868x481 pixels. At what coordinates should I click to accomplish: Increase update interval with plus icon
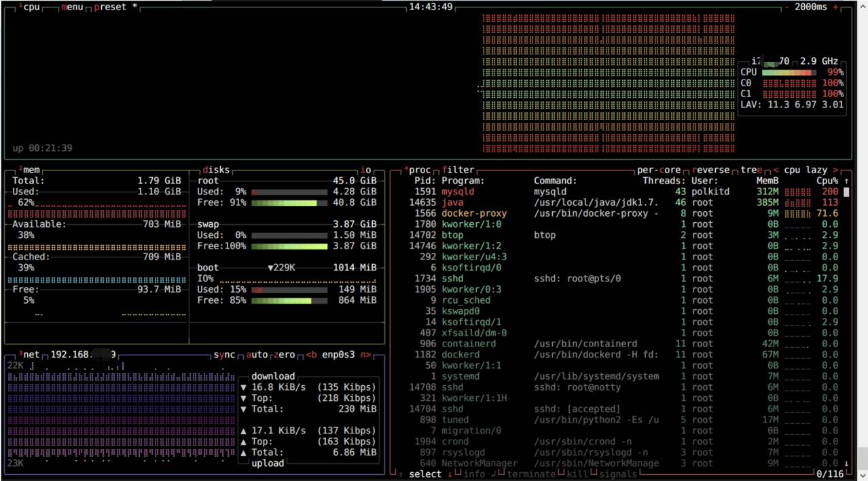tap(835, 7)
